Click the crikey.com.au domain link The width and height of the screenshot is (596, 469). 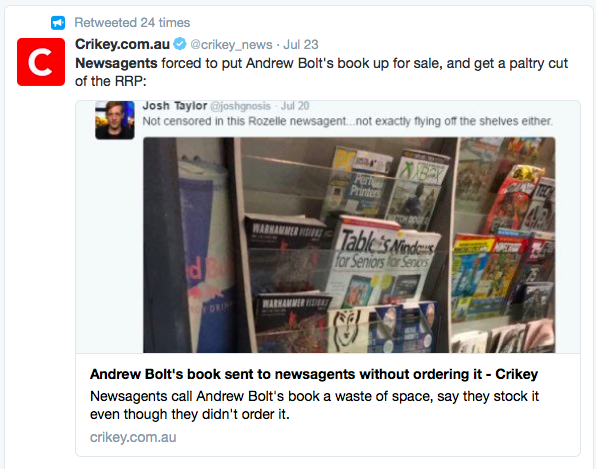click(x=133, y=437)
